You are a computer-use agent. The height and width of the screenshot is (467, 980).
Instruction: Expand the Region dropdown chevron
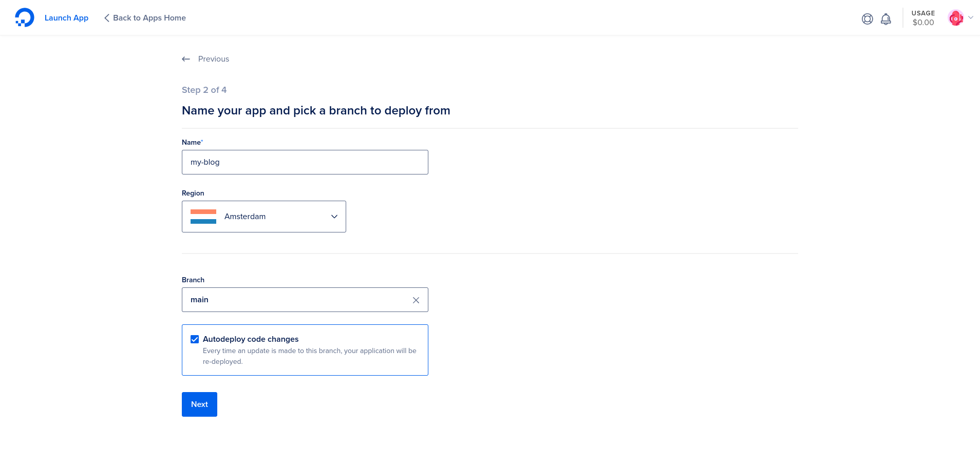[334, 217]
